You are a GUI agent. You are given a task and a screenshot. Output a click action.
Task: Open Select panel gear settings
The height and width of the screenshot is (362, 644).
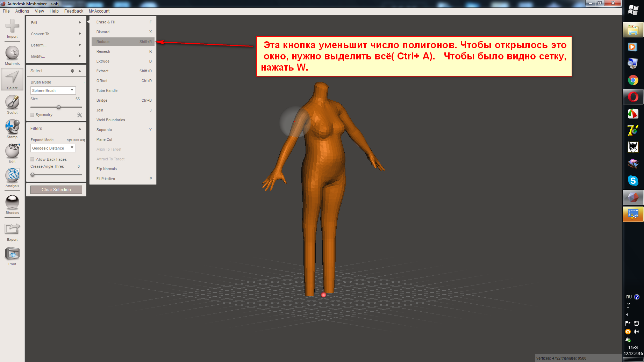point(72,71)
